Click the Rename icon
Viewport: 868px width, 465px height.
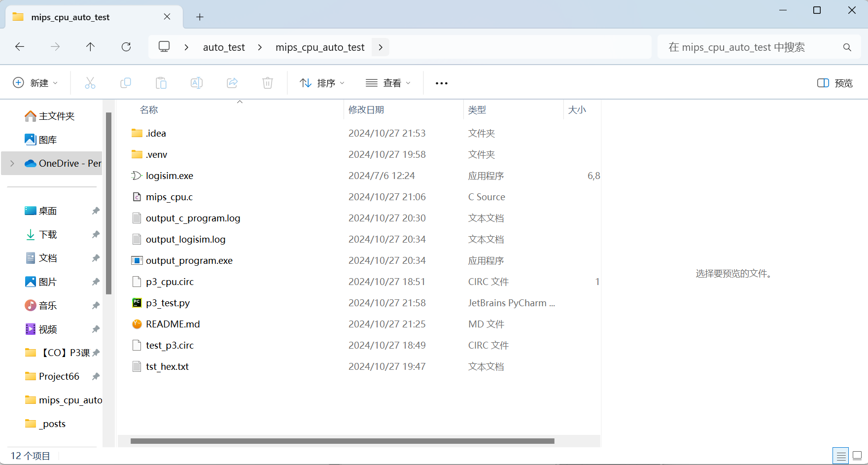[x=197, y=82]
